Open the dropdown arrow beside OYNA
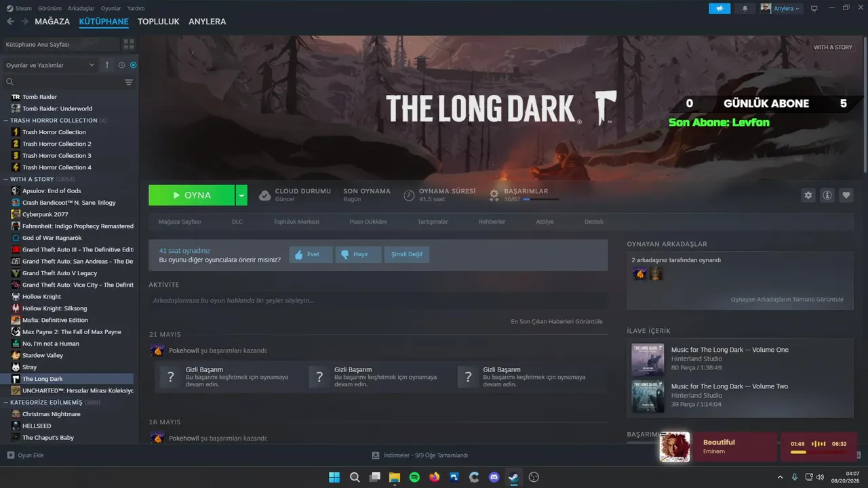This screenshot has height=488, width=868. (x=241, y=195)
